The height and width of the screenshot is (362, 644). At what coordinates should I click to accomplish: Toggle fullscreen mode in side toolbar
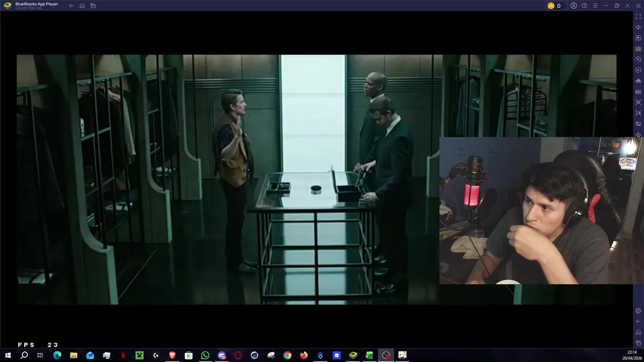(638, 17)
